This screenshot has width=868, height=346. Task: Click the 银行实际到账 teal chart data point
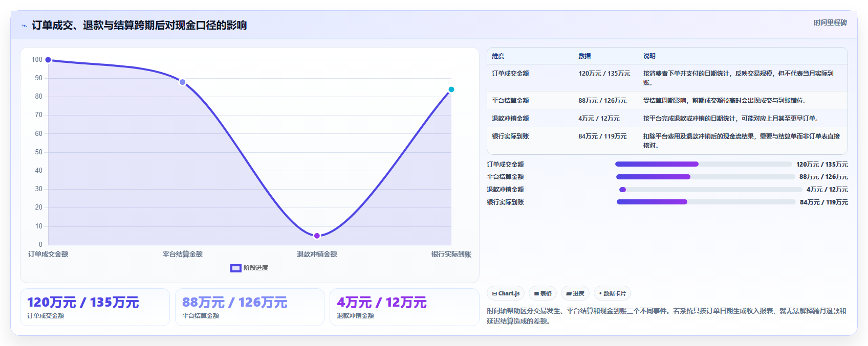tap(451, 89)
